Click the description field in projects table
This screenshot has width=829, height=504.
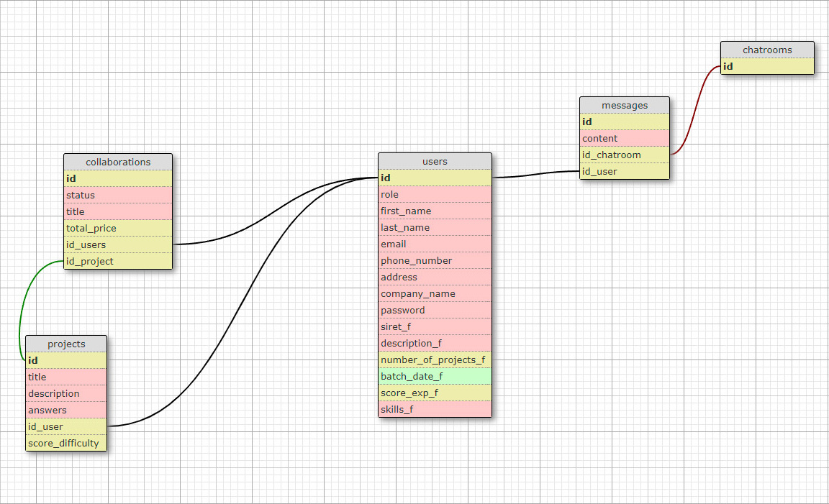pos(66,393)
